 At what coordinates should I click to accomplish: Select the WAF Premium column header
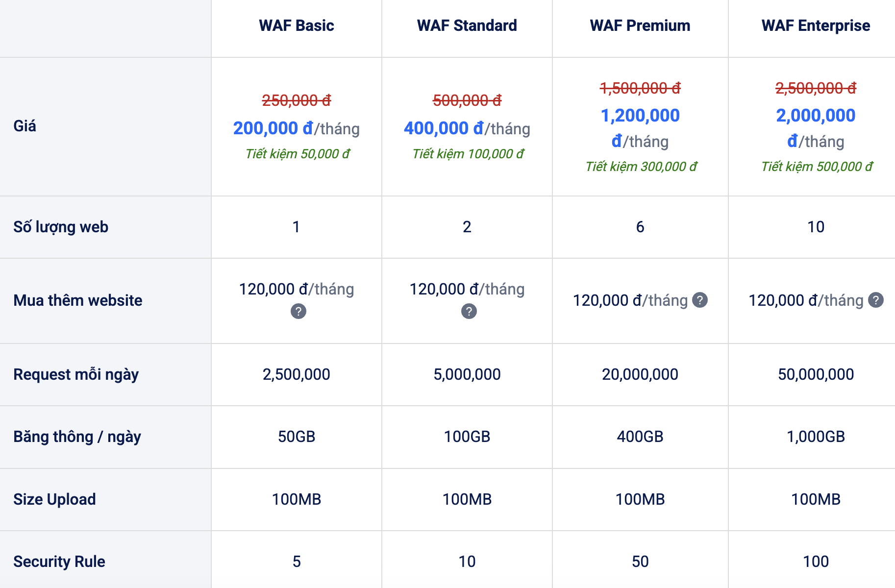click(640, 25)
